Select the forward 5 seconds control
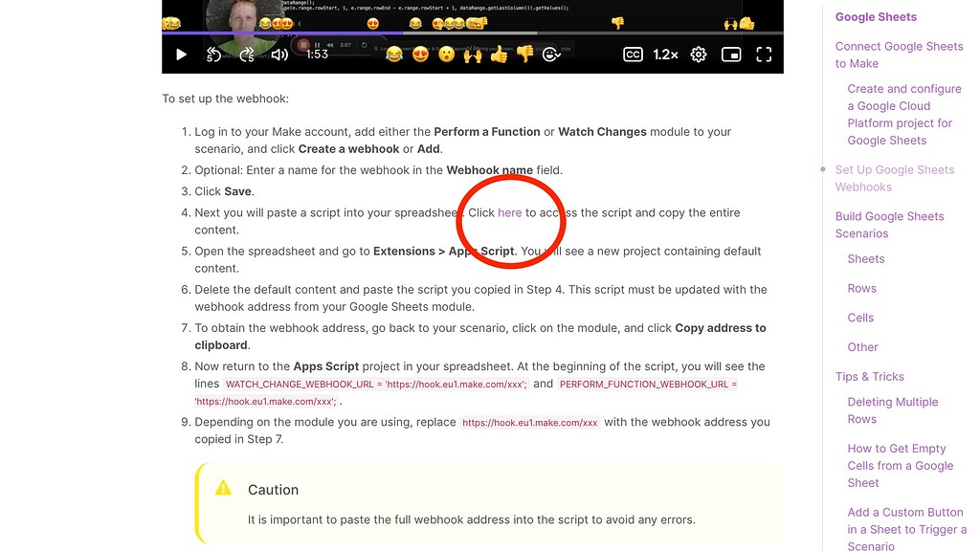The width and height of the screenshot is (980, 551). pyautogui.click(x=247, y=55)
